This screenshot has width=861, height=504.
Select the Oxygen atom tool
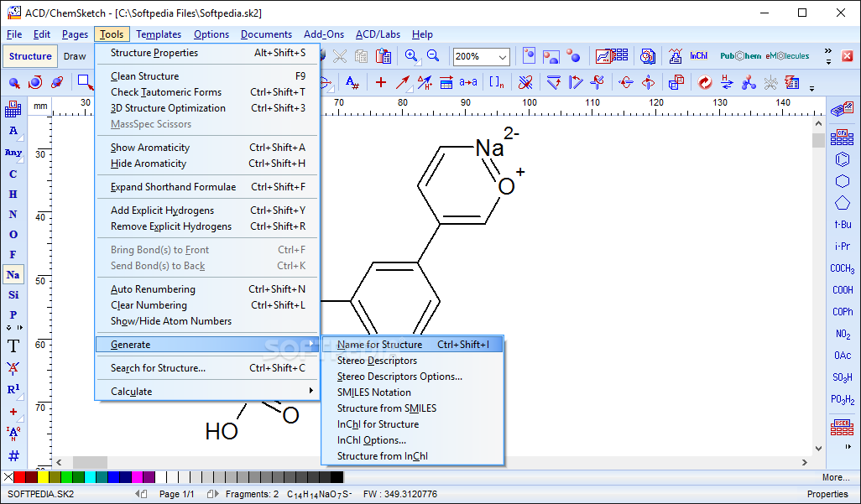[x=13, y=235]
